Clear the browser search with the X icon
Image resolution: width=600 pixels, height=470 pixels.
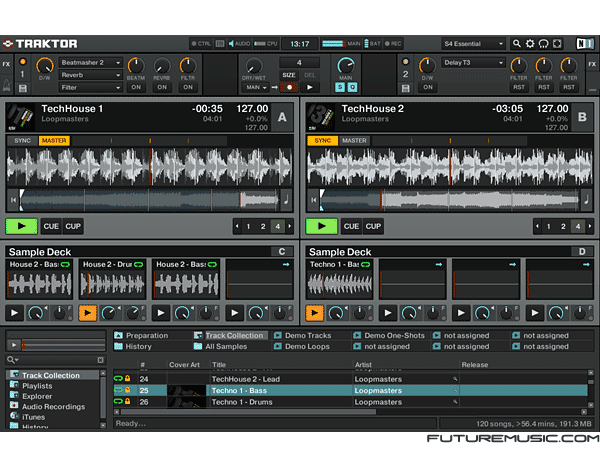100,360
